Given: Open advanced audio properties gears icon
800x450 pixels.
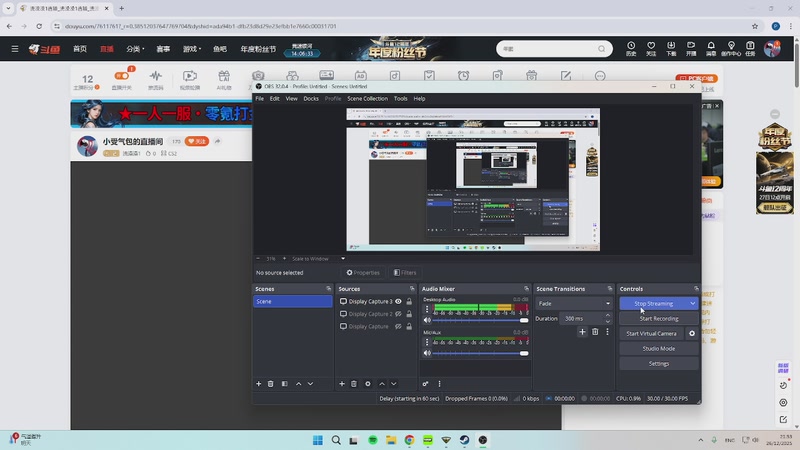Looking at the screenshot, I should pyautogui.click(x=426, y=384).
